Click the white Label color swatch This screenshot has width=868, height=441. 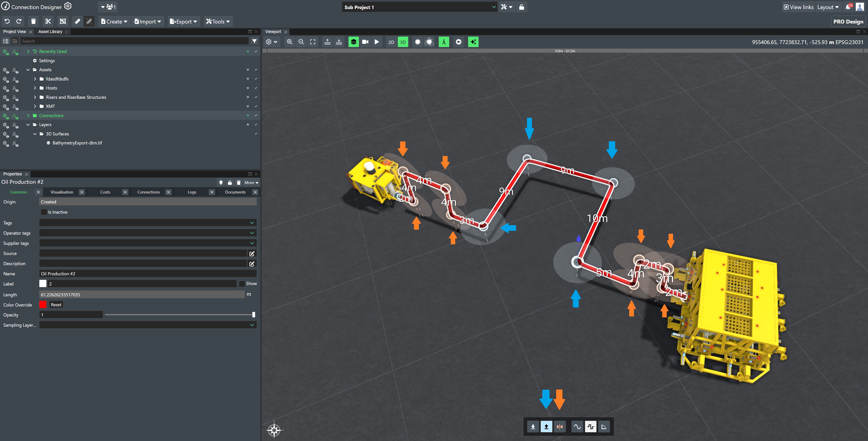(43, 284)
